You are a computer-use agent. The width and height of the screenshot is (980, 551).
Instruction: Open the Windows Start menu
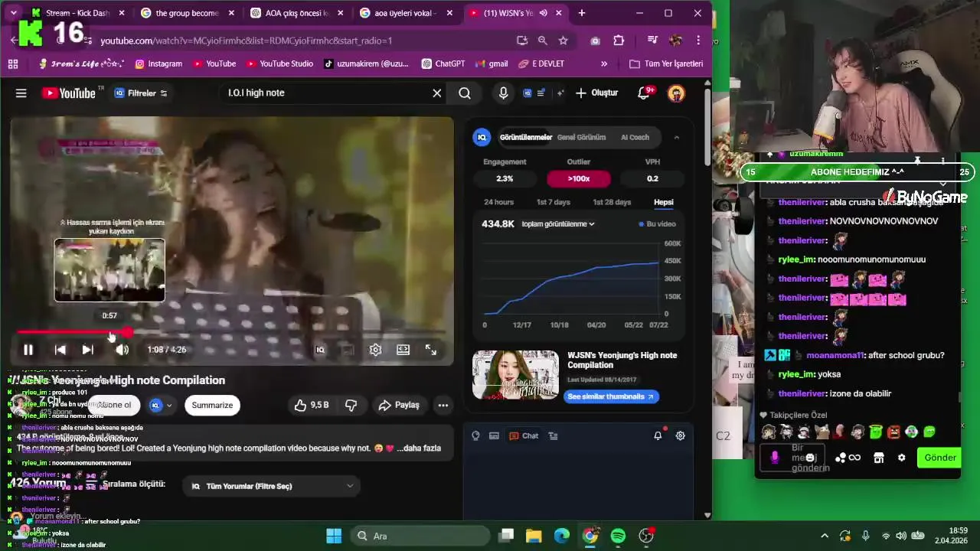click(334, 536)
